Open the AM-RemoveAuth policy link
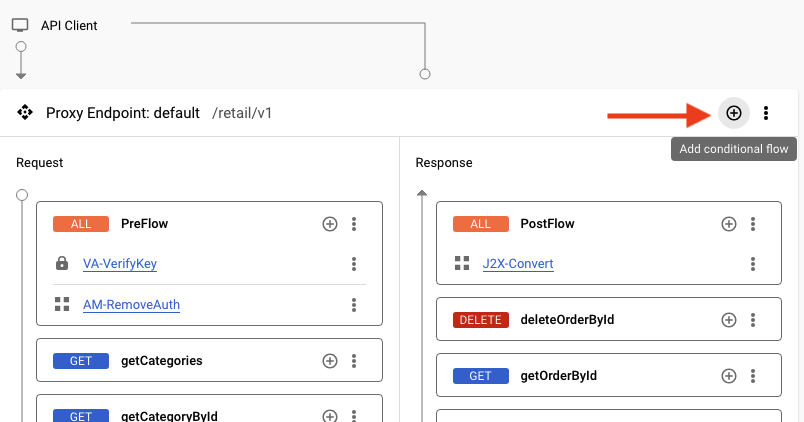The image size is (804, 422). (131, 305)
